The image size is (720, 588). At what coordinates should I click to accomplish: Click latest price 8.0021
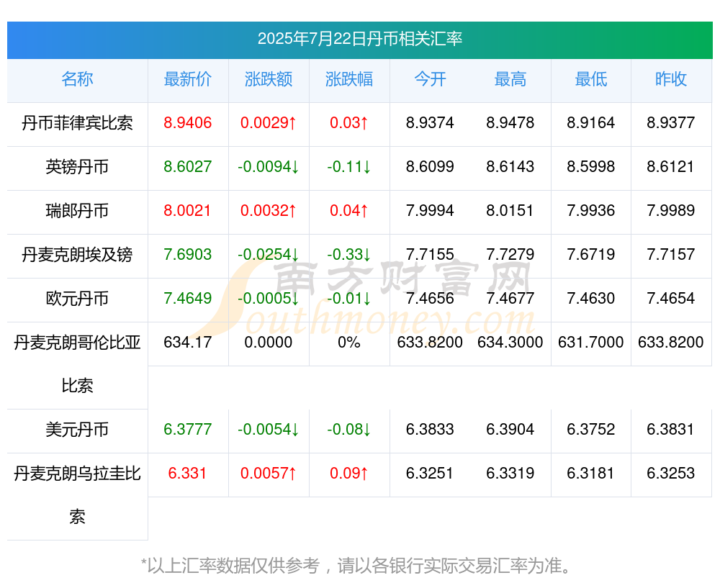187,210
